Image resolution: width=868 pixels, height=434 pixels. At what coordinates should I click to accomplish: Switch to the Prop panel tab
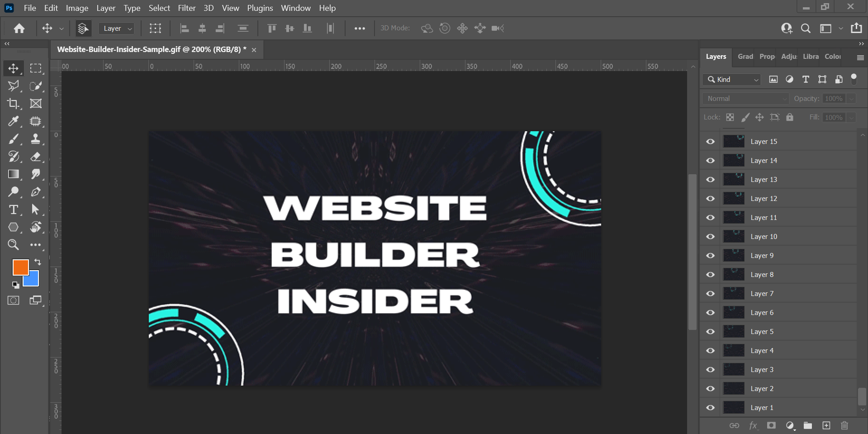click(x=767, y=57)
